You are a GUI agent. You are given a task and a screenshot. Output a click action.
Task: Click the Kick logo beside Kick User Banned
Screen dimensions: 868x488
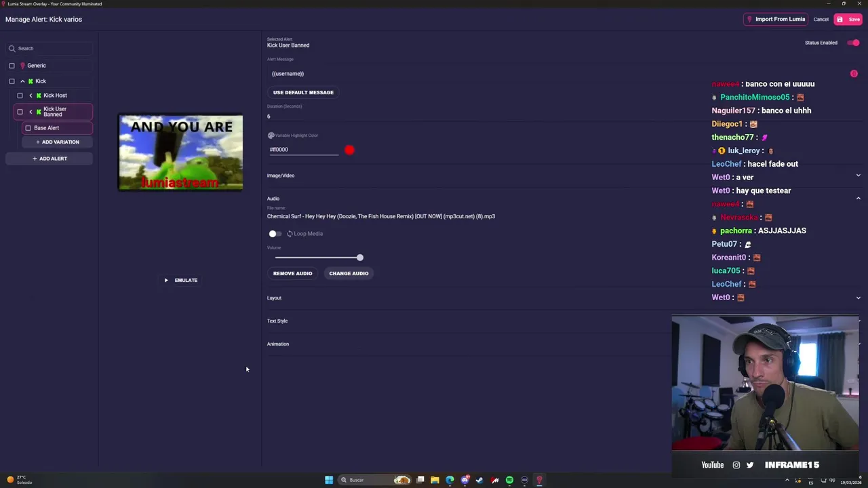39,112
